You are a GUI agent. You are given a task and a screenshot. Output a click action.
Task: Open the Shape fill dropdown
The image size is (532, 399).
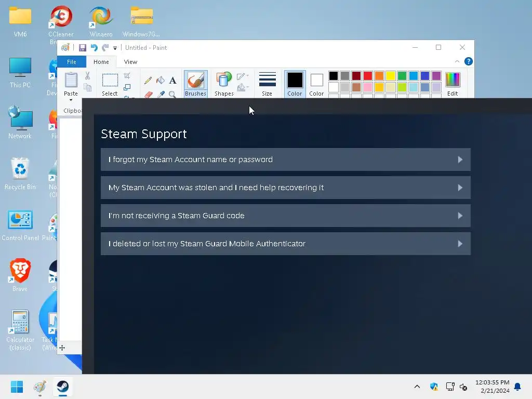point(243,88)
